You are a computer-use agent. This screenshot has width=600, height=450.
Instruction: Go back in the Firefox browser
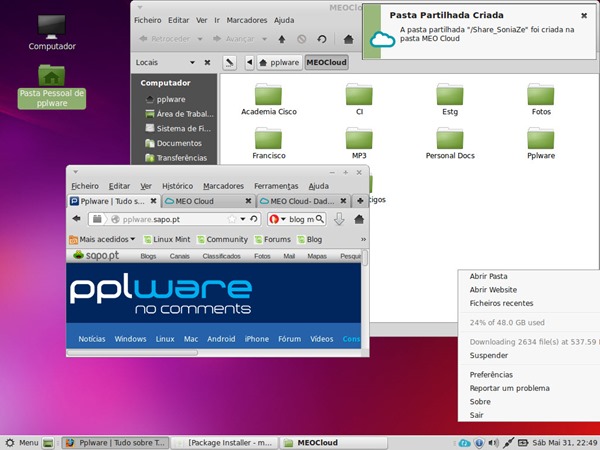[77, 219]
